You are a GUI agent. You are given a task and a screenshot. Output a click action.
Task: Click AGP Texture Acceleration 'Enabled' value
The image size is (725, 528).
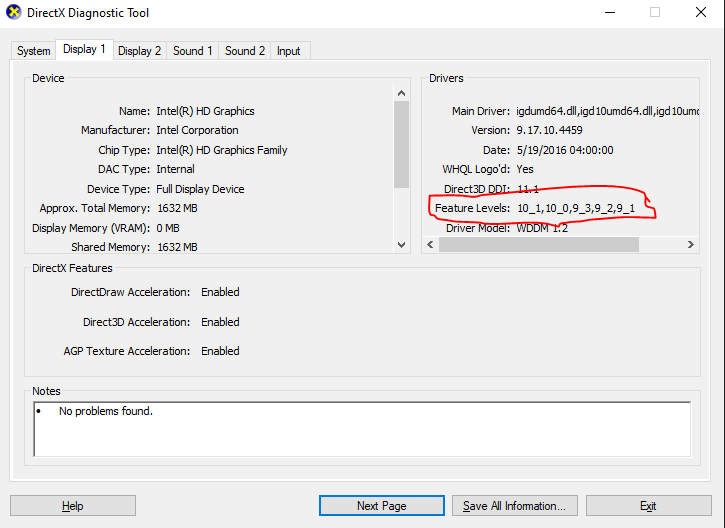click(220, 351)
